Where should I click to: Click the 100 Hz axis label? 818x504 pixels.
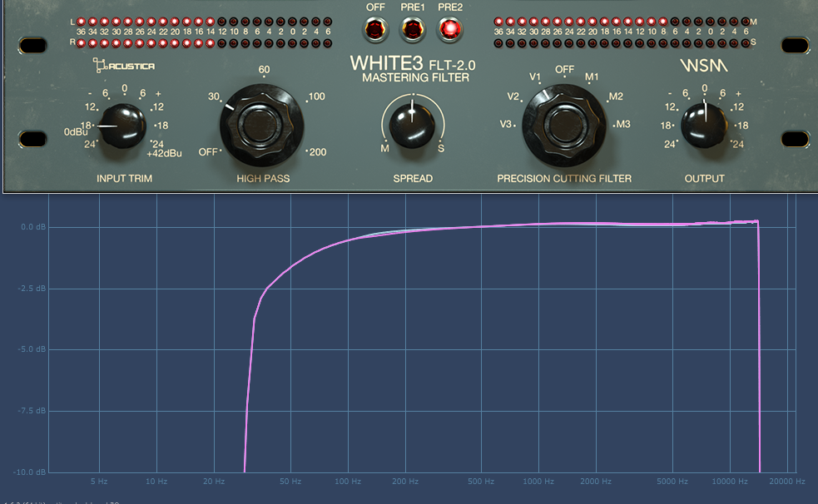pyautogui.click(x=348, y=481)
